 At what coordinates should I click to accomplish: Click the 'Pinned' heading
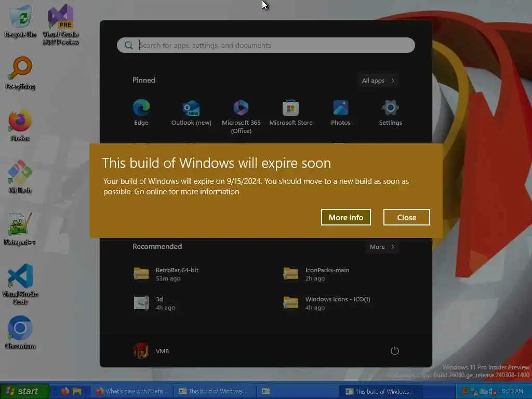[x=143, y=80]
